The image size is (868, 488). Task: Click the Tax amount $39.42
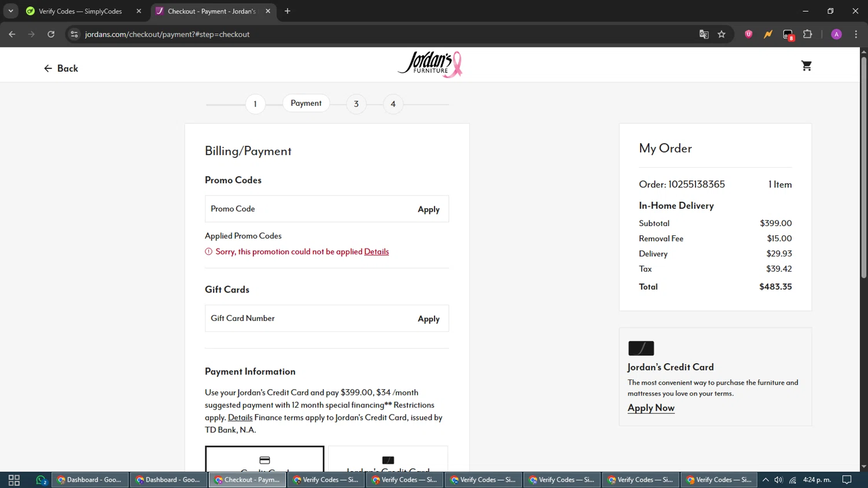coord(779,269)
